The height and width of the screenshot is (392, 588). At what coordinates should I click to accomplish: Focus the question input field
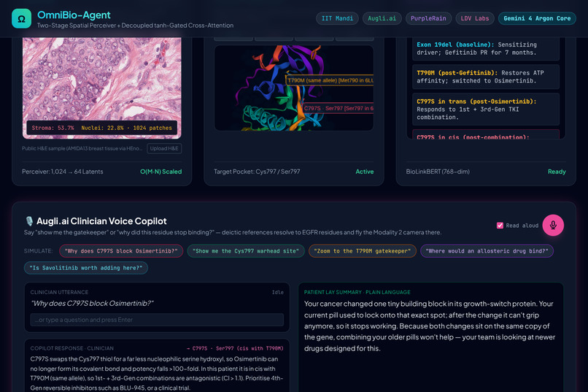click(x=157, y=320)
